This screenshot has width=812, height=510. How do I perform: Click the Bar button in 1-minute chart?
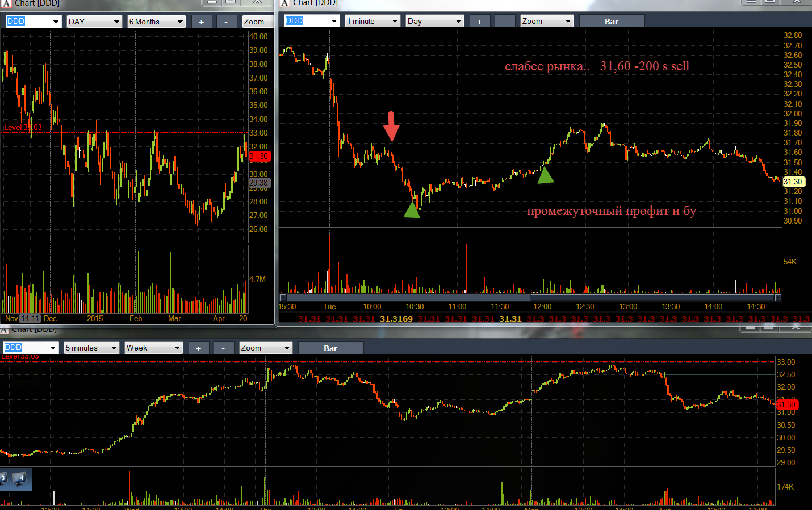point(612,21)
